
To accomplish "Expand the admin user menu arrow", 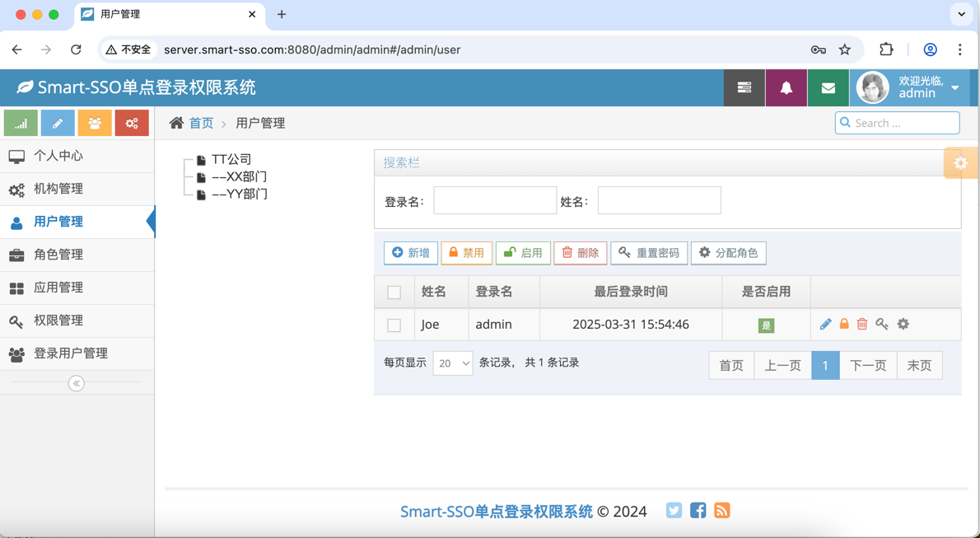I will coord(954,88).
